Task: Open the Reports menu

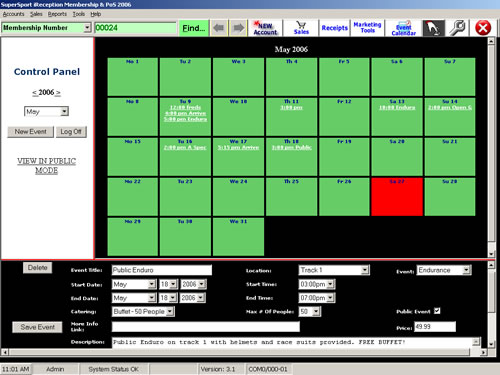Action: coord(57,14)
